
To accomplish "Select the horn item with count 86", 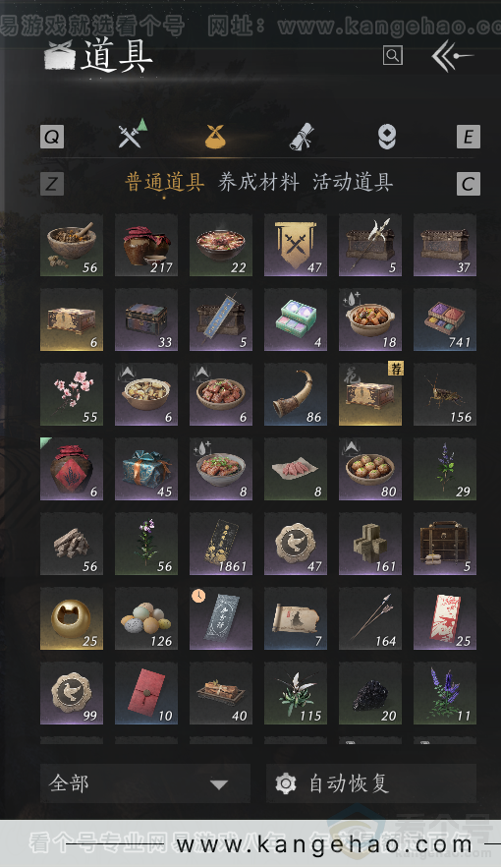I will [x=296, y=395].
